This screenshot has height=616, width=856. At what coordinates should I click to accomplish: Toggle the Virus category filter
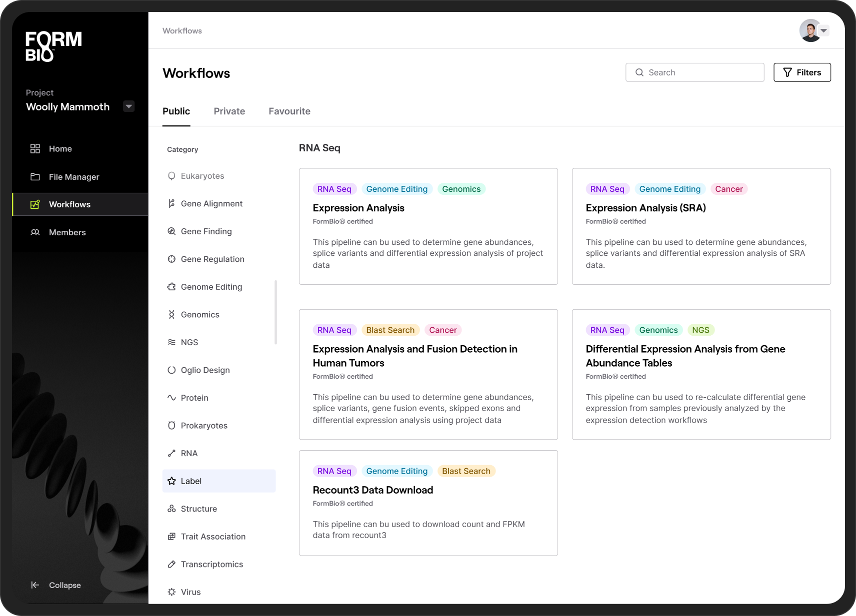(190, 592)
